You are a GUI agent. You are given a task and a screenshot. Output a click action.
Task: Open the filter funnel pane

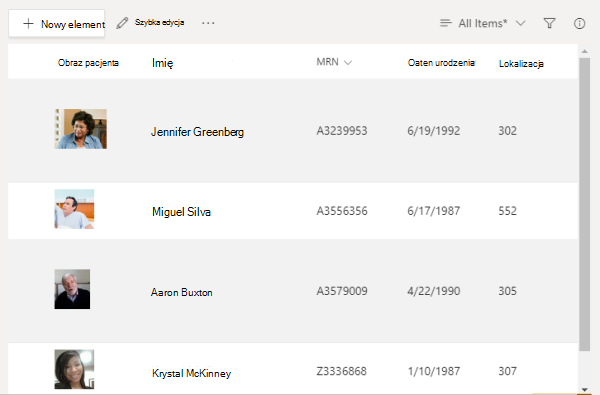549,23
